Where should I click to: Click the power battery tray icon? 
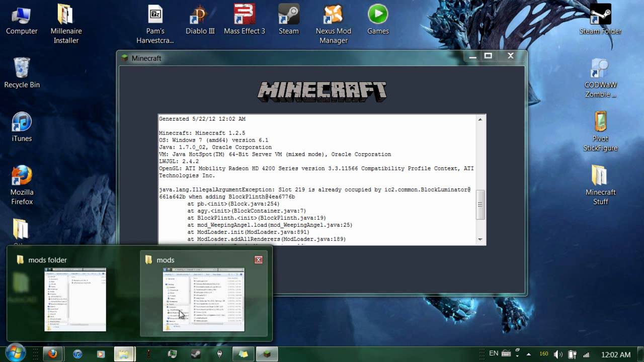pos(573,354)
